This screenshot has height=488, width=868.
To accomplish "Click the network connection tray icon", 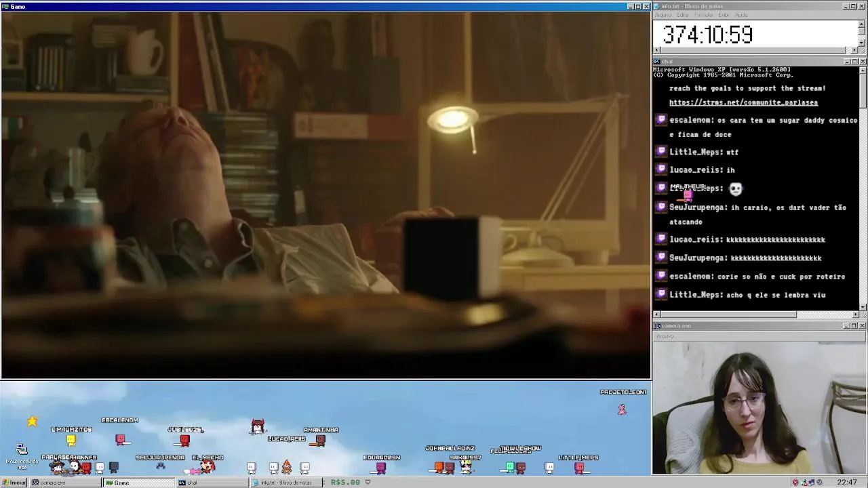I will pyautogui.click(x=804, y=483).
